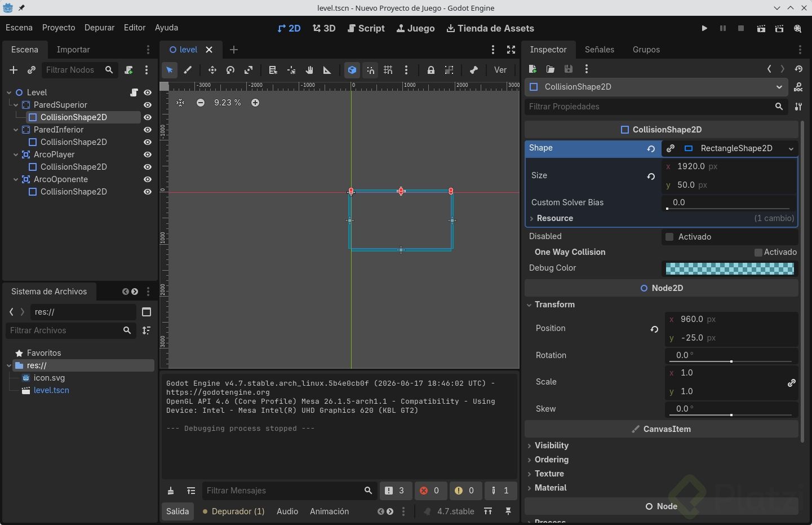Hide the ParedSuperior node

148,105
